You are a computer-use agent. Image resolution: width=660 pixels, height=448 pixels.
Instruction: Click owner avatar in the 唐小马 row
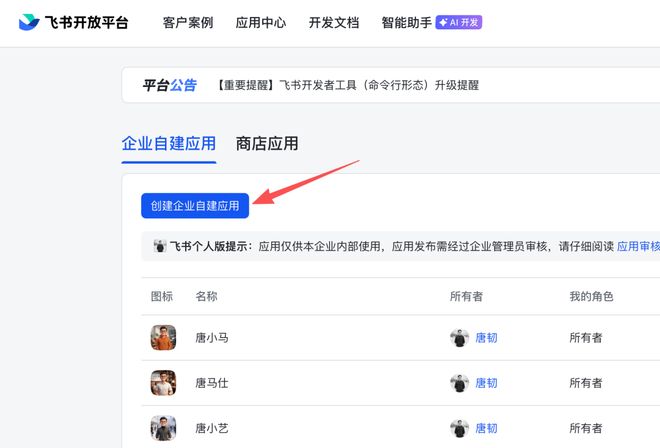point(460,338)
